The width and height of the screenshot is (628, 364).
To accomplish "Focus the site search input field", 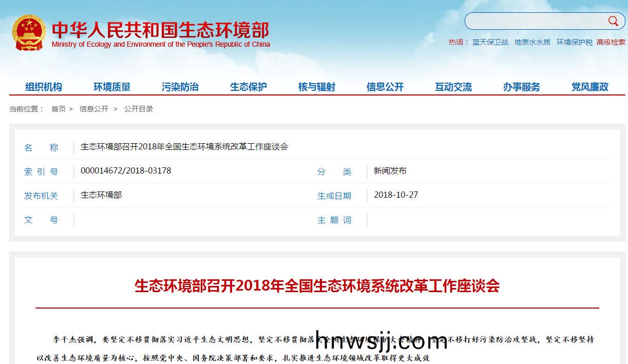I will [x=536, y=21].
